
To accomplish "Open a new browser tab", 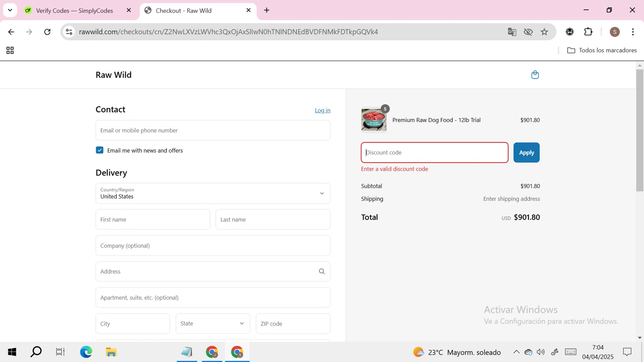I will [267, 10].
